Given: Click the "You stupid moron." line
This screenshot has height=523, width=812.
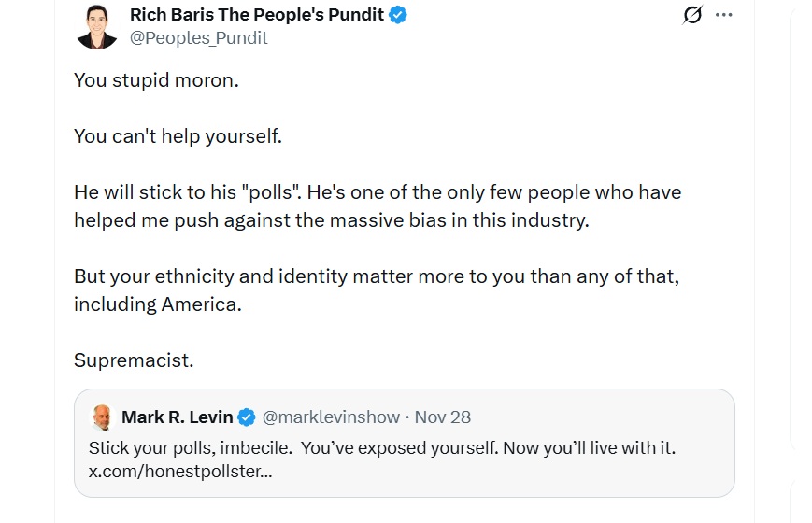Looking at the screenshot, I should pyautogui.click(x=156, y=79).
